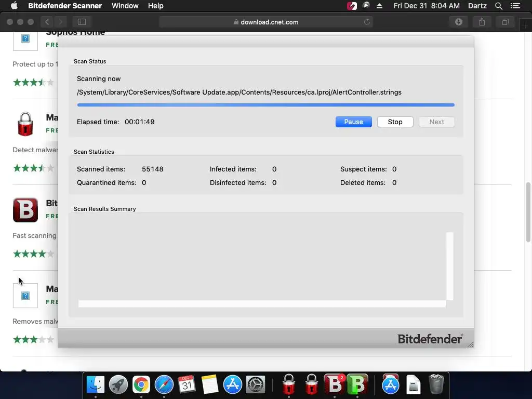Show Safari downloads

click(x=459, y=22)
